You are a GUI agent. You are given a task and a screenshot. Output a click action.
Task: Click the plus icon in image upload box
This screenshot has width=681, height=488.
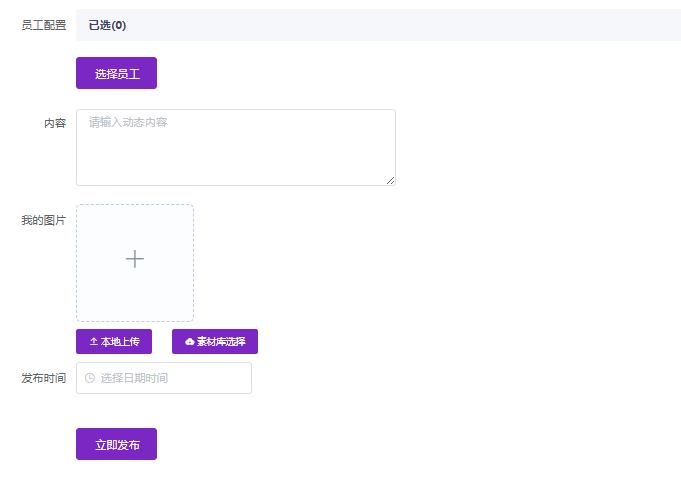click(x=135, y=259)
